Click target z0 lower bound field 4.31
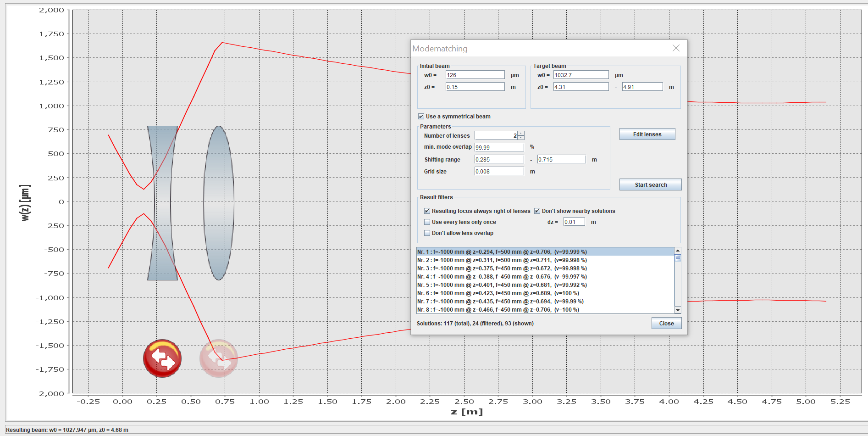 581,87
